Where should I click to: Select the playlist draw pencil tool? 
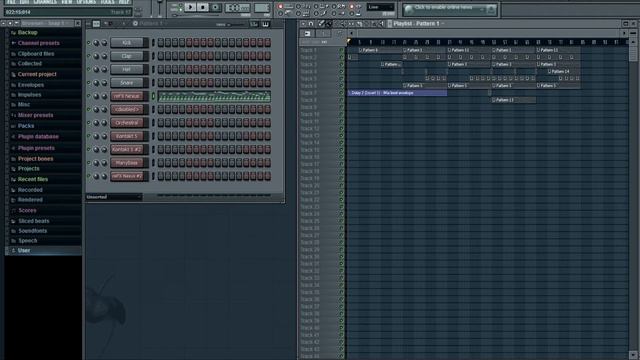tap(321, 24)
